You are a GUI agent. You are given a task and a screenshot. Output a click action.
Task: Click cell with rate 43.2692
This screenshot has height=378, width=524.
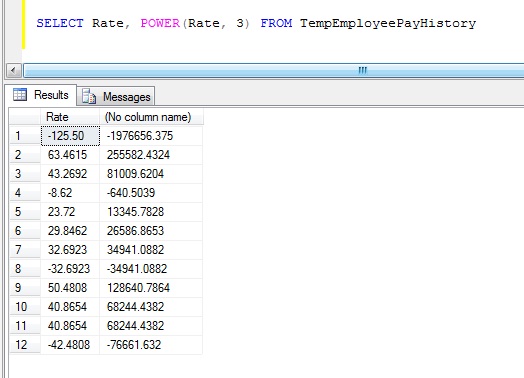pyautogui.click(x=70, y=174)
